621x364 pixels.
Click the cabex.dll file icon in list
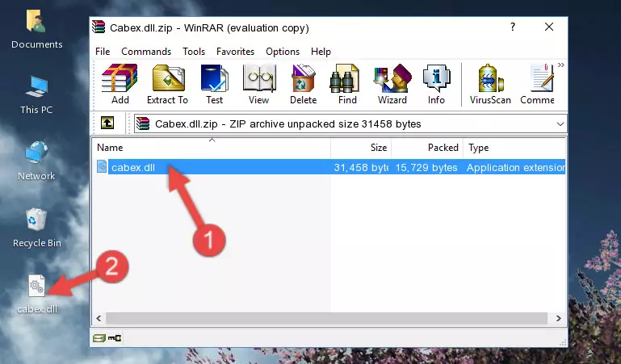[x=102, y=166]
